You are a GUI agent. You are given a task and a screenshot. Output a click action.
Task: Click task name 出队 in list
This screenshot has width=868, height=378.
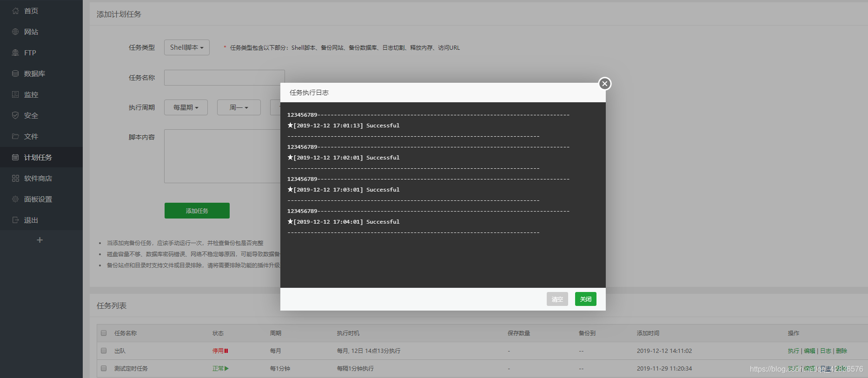pyautogui.click(x=120, y=351)
